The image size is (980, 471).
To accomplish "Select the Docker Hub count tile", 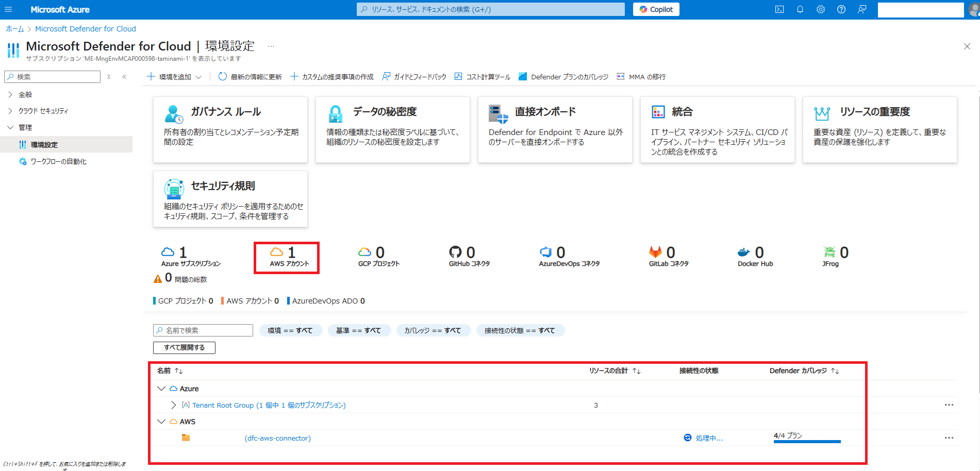I will point(755,257).
